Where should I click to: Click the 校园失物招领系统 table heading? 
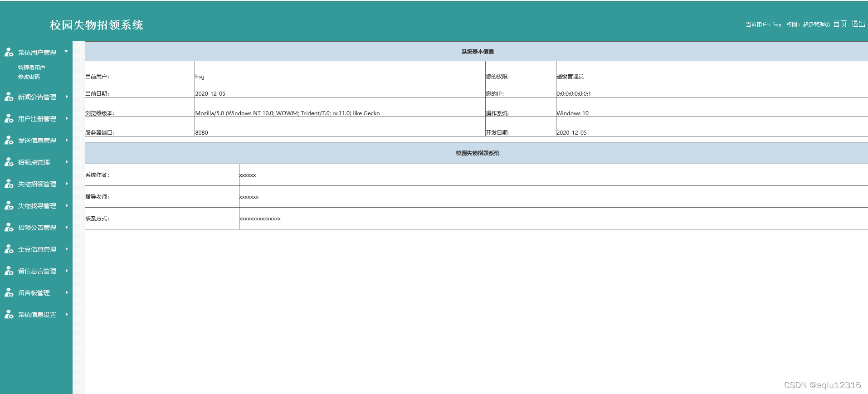478,153
